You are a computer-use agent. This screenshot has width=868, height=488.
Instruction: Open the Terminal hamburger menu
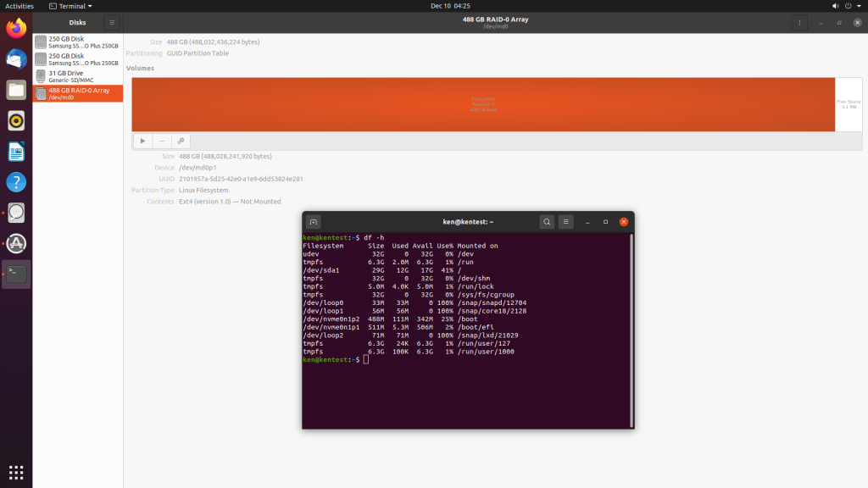pos(565,222)
